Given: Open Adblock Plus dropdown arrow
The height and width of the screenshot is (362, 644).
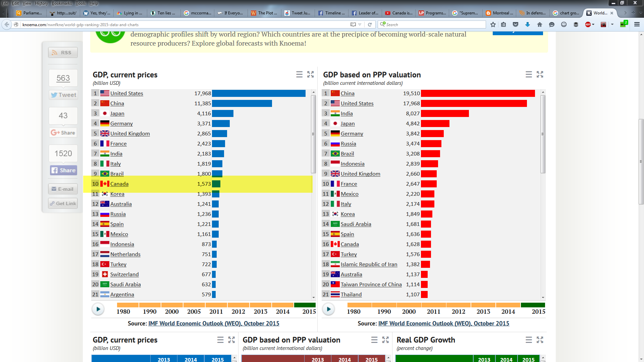Looking at the screenshot, I should (593, 24).
